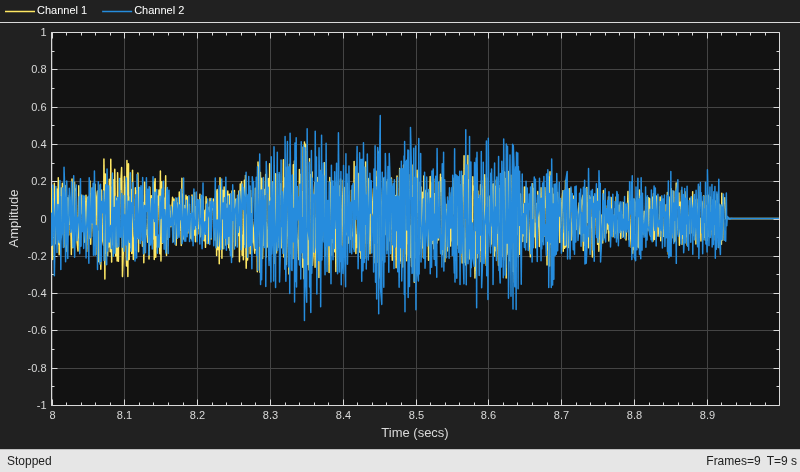Click the -1 amplitude tick at bottom
This screenshot has height=472, width=800.
40,405
